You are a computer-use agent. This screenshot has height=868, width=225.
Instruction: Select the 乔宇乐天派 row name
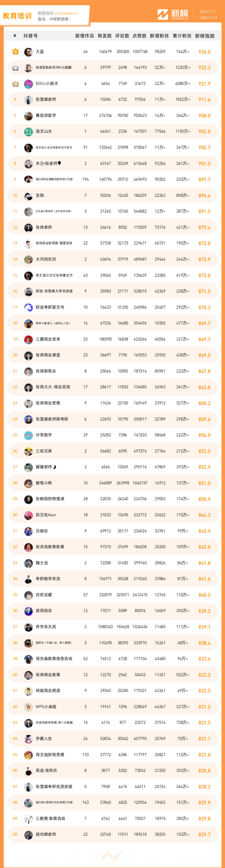[x=46, y=627]
